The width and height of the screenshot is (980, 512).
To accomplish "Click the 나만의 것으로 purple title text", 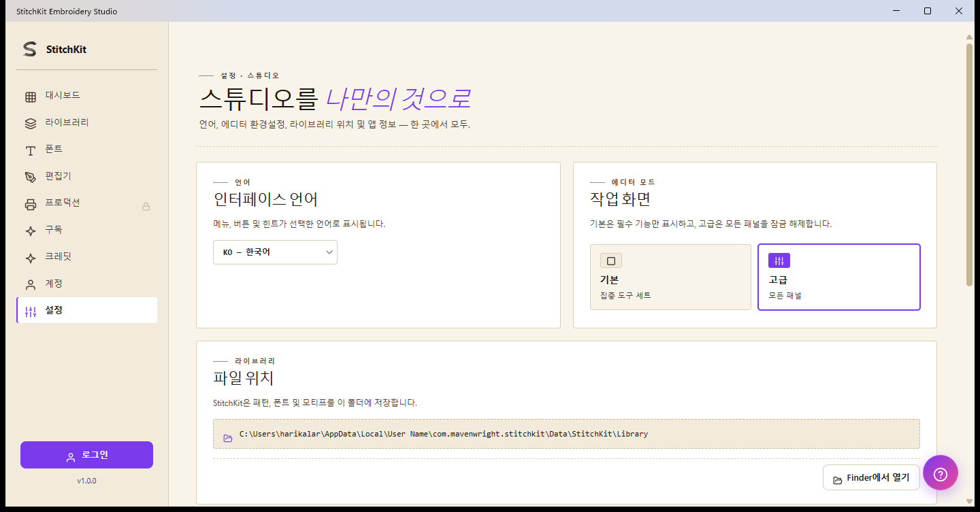I will pos(397,99).
